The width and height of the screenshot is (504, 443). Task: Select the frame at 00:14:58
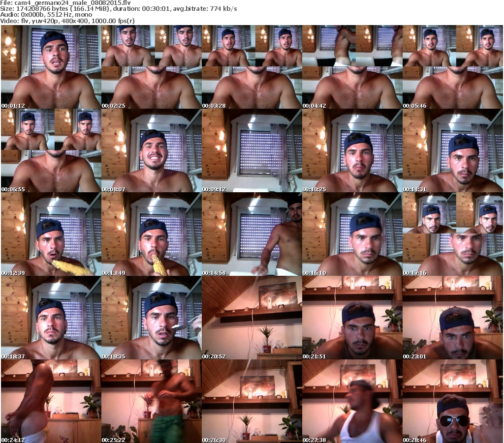pos(252,234)
